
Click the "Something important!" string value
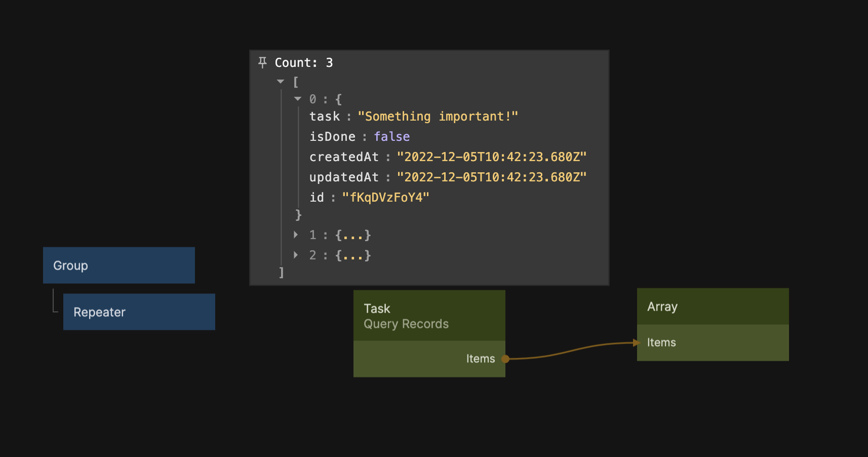click(438, 117)
